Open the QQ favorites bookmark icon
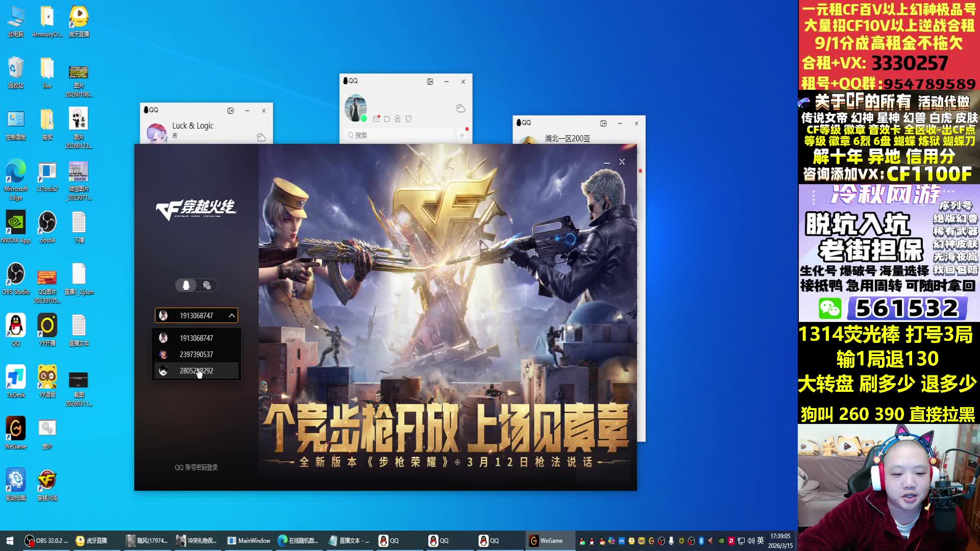This screenshot has height=551, width=980. click(x=398, y=119)
